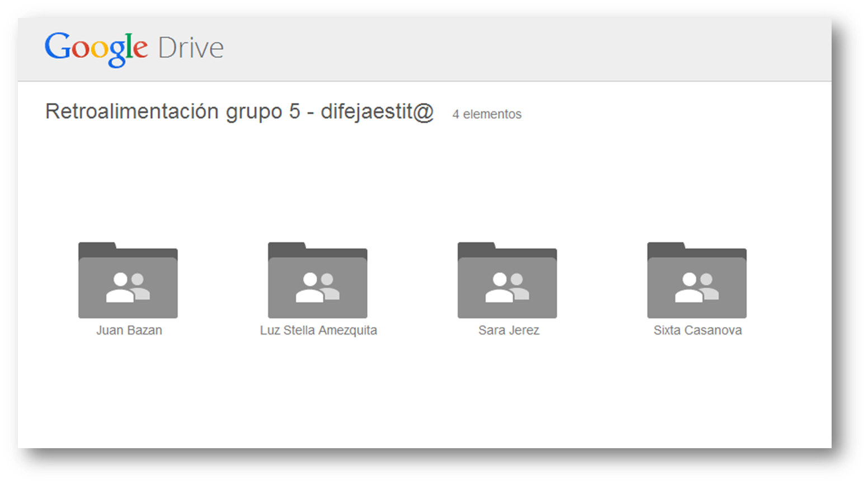Image resolution: width=868 pixels, height=484 pixels.
Task: Select the 'Luz Stella Amezquita' folder name
Action: 318,330
